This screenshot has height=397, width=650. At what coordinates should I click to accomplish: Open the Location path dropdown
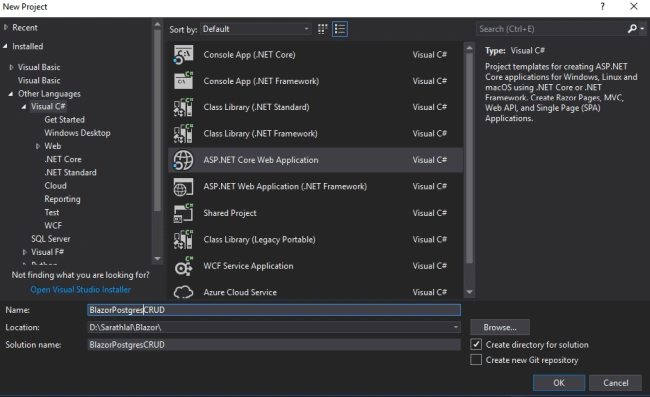456,327
